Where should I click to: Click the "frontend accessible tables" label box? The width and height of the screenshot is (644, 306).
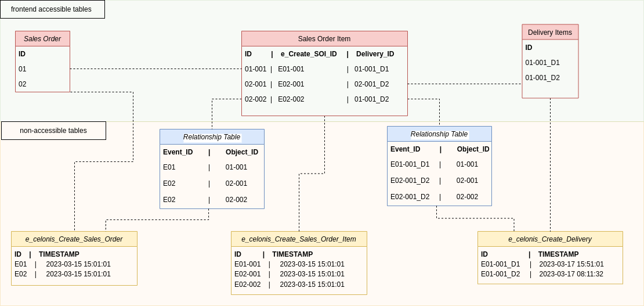[x=52, y=9]
